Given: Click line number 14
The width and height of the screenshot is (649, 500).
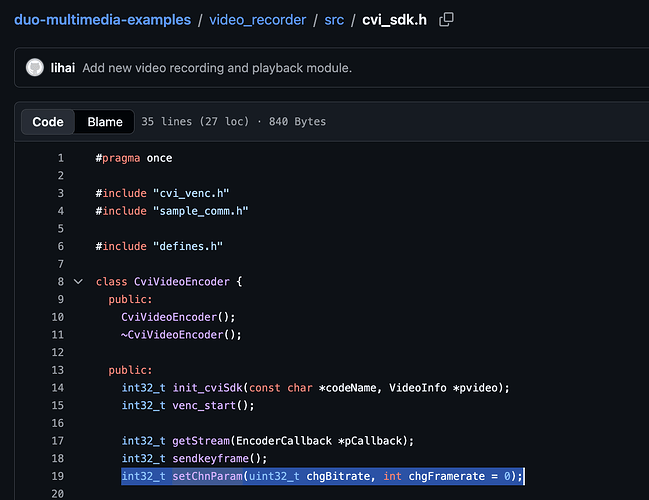Looking at the screenshot, I should [x=58, y=387].
